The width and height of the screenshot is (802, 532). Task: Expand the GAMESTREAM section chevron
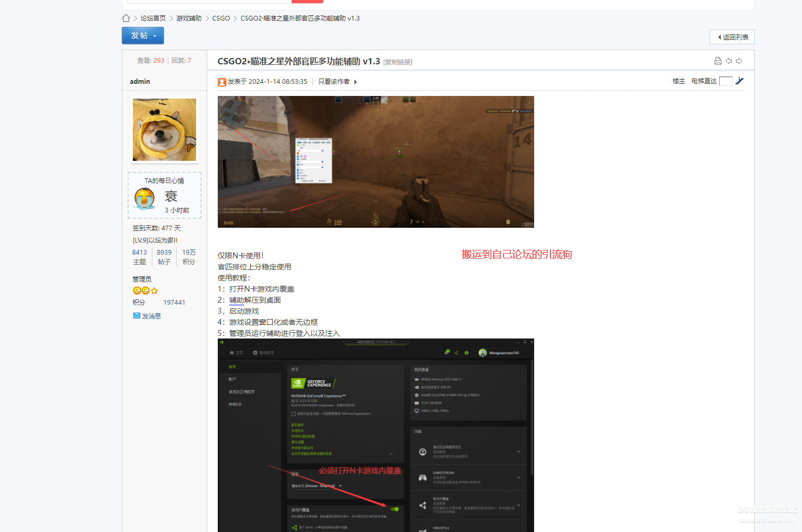[x=519, y=478]
